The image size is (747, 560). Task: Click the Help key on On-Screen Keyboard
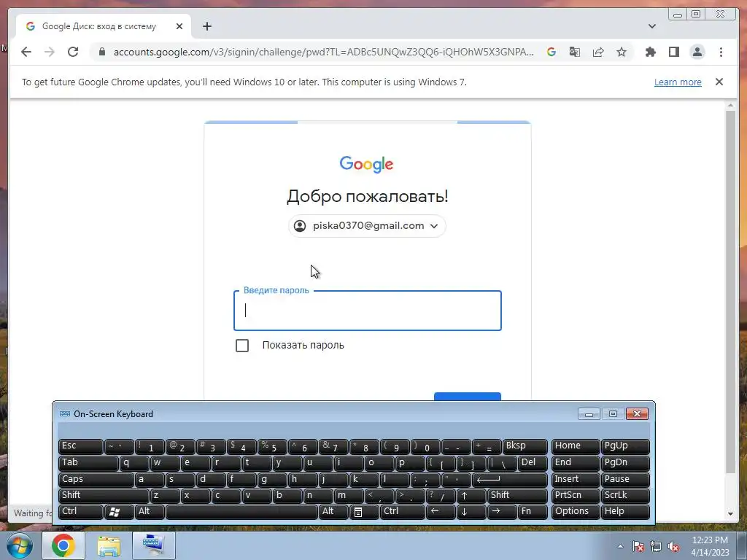625,511
